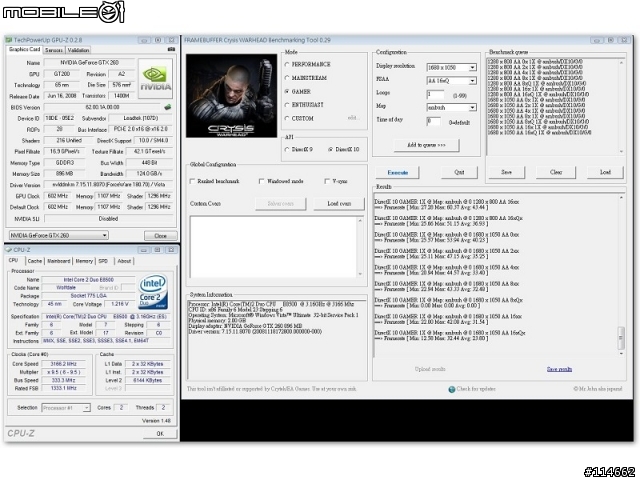Open the CPU-Z Cache tab
Viewport: 640px width, 480px height.
coord(35,261)
